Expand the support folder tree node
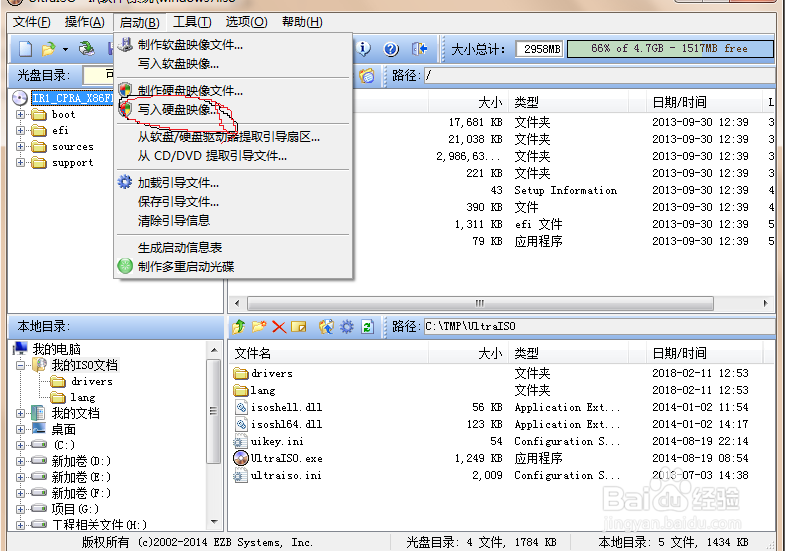 20,163
